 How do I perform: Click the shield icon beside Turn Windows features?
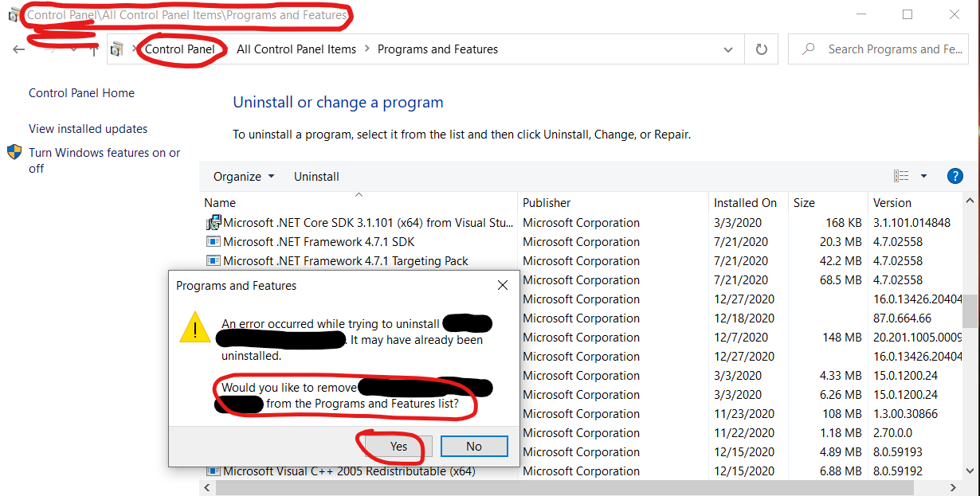[x=14, y=152]
